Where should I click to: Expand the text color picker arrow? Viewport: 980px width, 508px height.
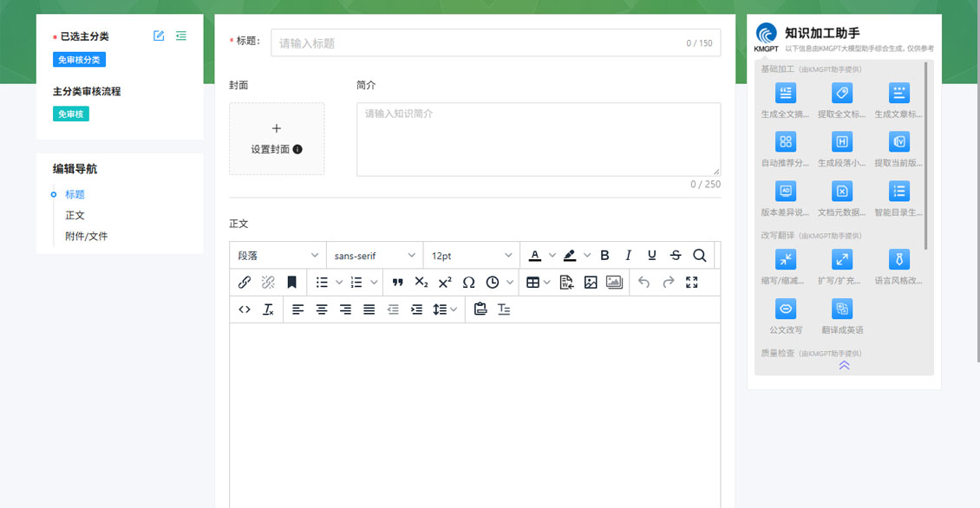[552, 255]
